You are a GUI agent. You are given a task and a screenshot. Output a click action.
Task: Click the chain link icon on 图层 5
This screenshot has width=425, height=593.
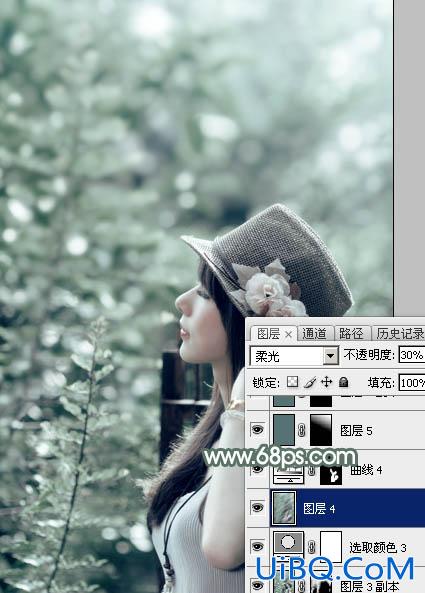coord(302,430)
